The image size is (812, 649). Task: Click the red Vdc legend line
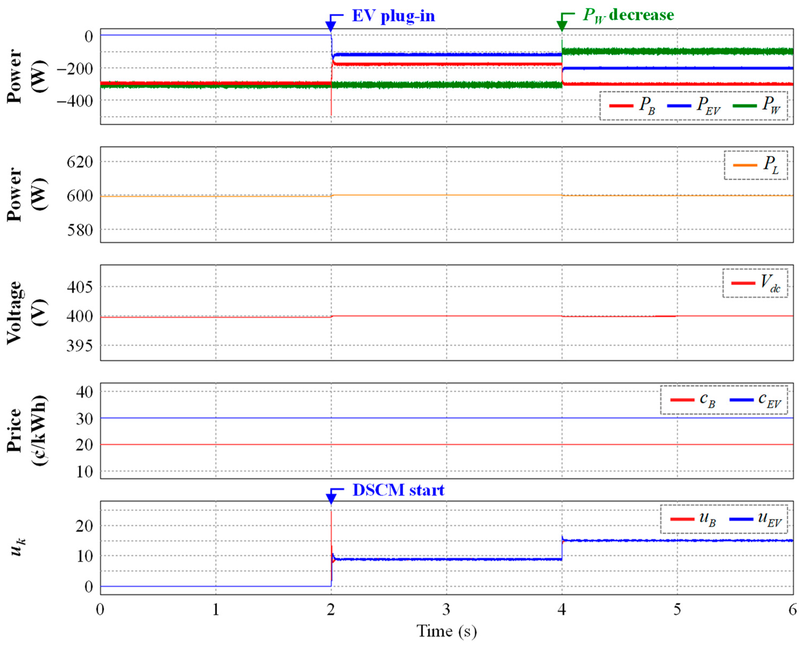point(743,283)
